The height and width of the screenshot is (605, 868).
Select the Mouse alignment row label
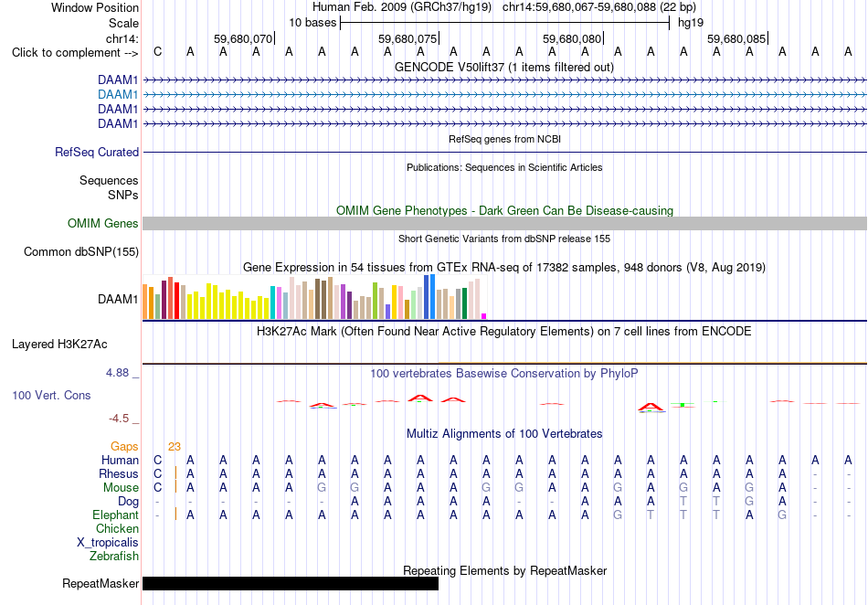tap(121, 488)
